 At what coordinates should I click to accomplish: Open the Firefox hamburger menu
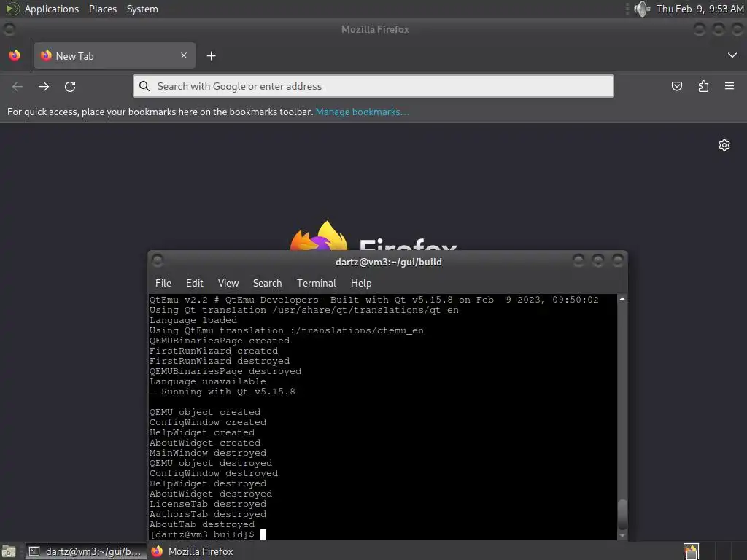coord(729,86)
